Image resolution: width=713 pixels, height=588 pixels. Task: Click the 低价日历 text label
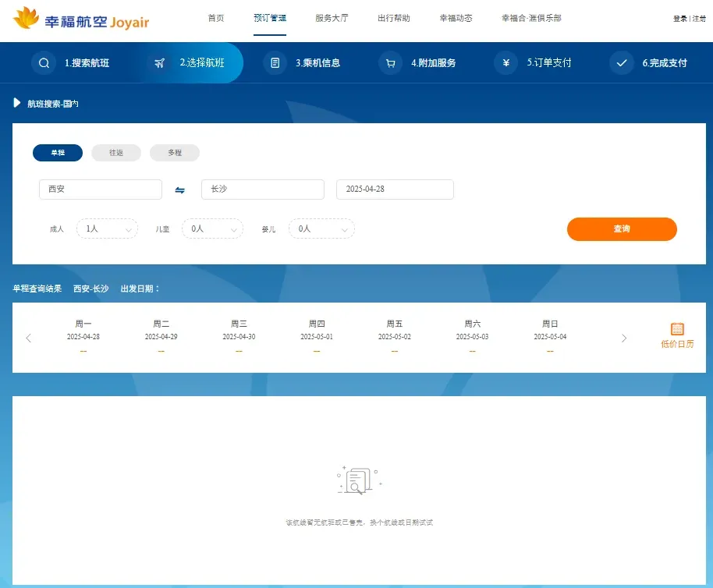tap(677, 344)
